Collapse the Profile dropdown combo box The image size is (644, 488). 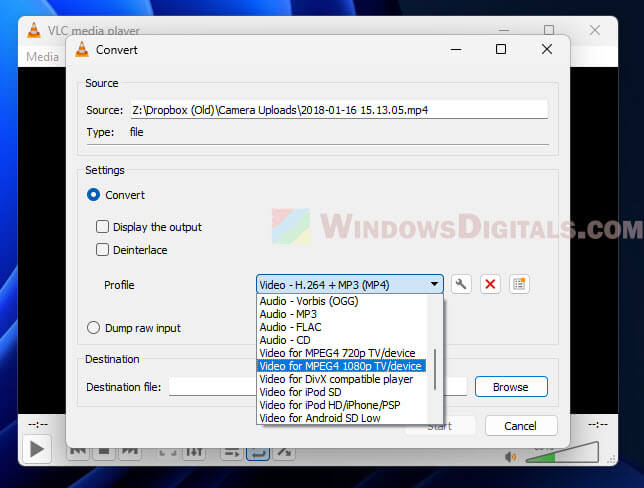[350, 284]
